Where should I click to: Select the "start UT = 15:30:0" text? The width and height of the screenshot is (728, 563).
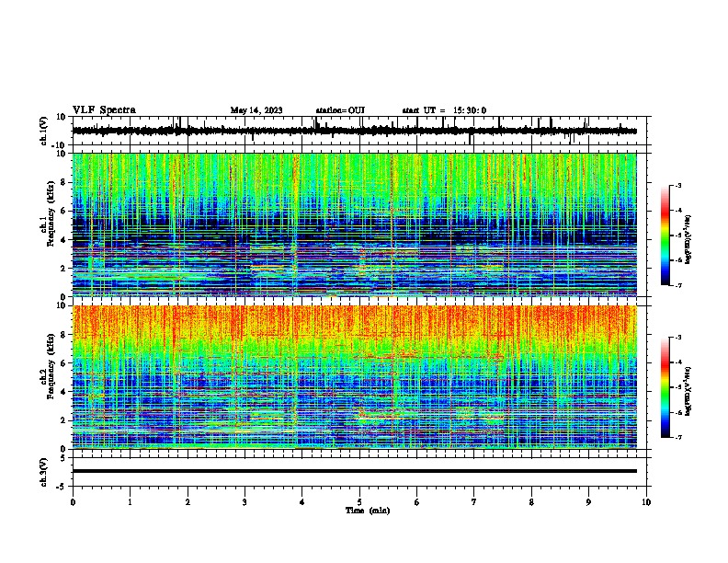(x=444, y=110)
